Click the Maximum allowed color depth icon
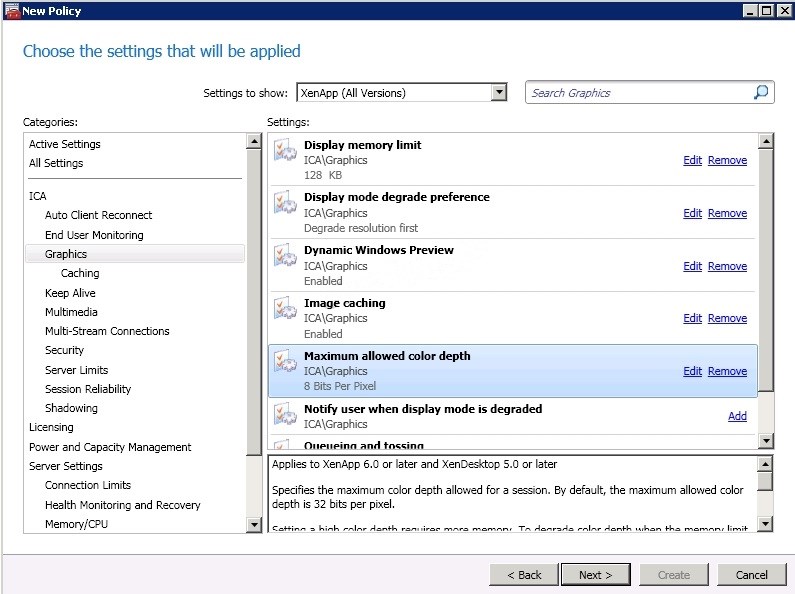 coord(285,361)
